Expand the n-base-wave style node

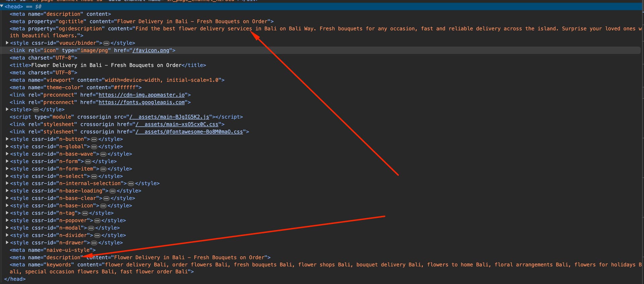[x=7, y=154]
